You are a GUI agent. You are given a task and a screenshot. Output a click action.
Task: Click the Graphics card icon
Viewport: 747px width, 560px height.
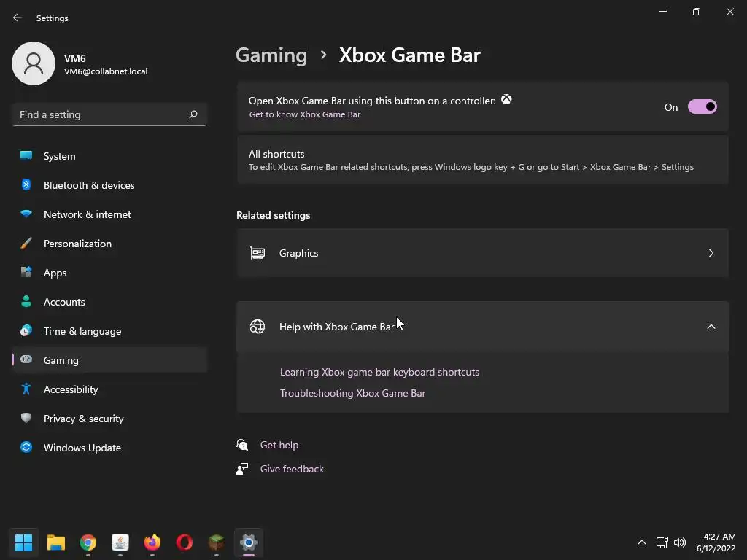point(258,253)
